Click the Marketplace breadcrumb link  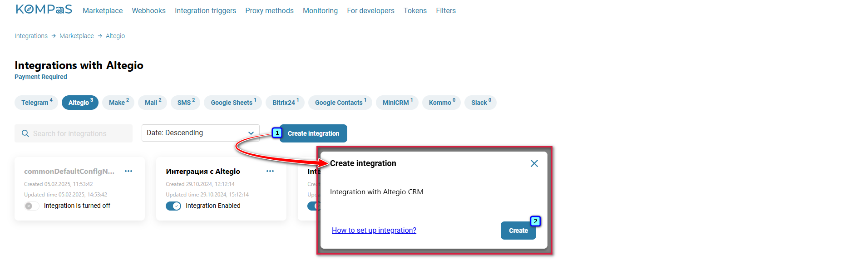pyautogui.click(x=77, y=36)
